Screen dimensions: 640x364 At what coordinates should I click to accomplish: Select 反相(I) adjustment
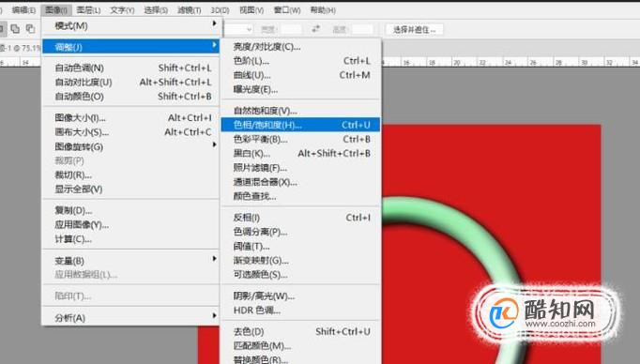tap(301, 218)
